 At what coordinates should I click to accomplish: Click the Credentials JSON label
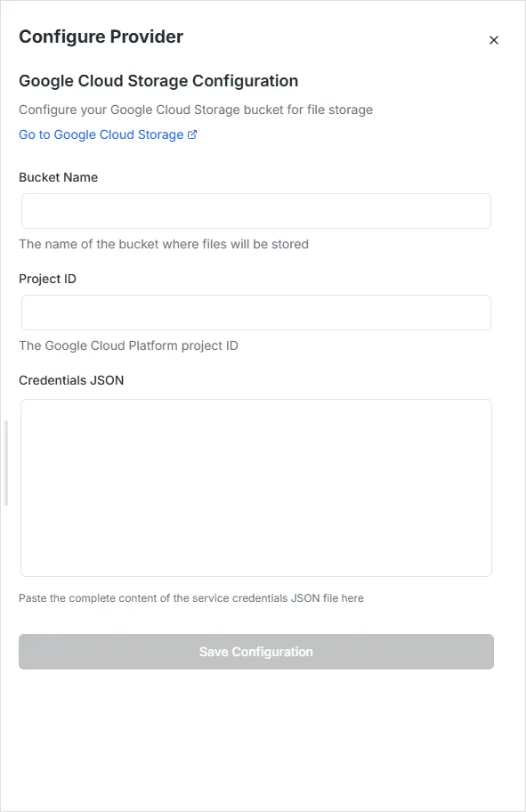(x=71, y=380)
